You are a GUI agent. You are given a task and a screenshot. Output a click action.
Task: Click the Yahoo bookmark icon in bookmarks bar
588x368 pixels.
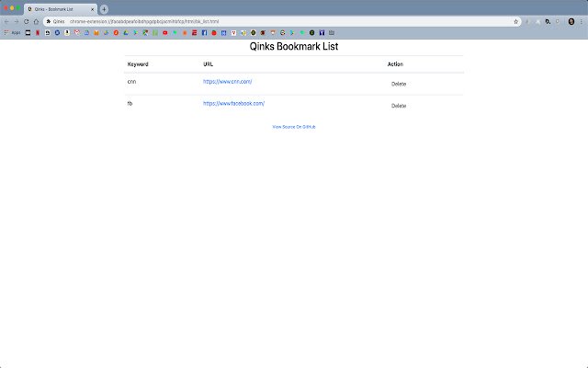[x=322, y=33]
